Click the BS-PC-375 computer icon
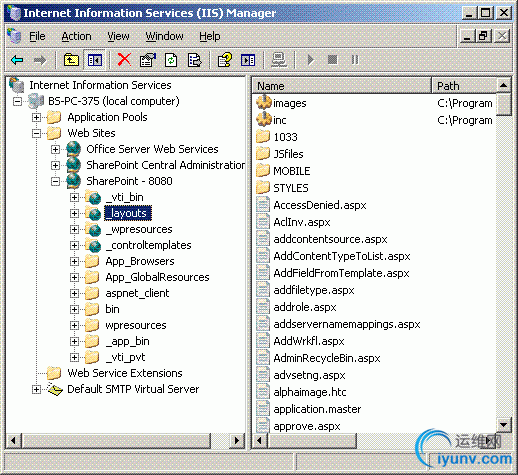518x475 pixels. click(36, 101)
